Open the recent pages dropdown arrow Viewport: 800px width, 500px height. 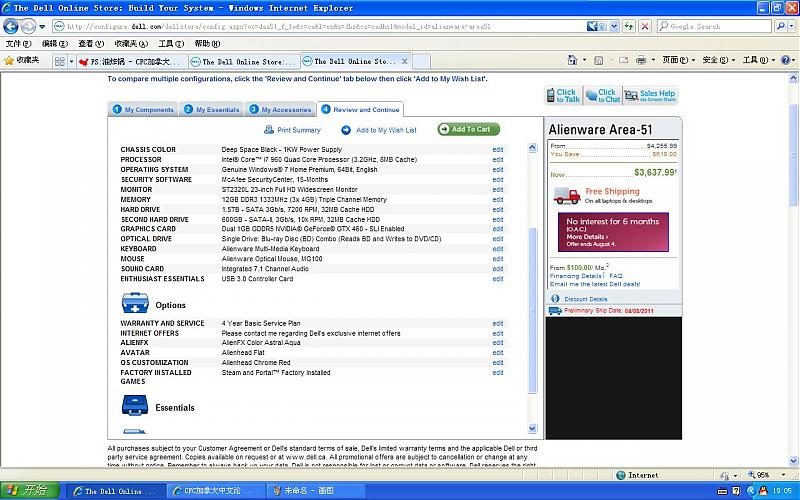42,26
